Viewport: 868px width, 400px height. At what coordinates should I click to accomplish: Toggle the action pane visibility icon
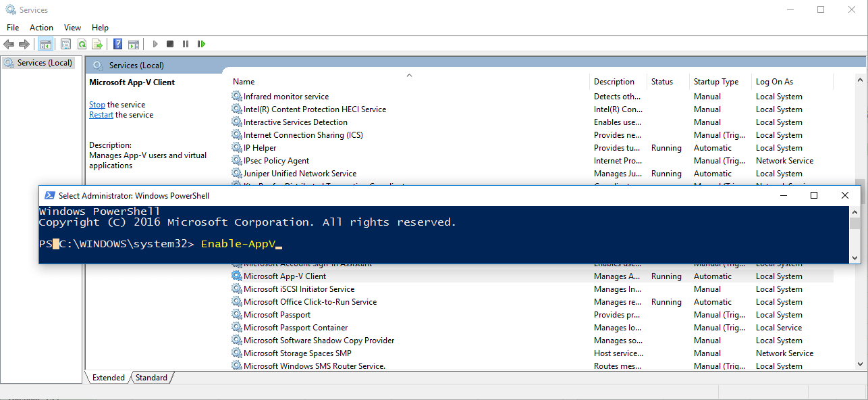tap(133, 44)
